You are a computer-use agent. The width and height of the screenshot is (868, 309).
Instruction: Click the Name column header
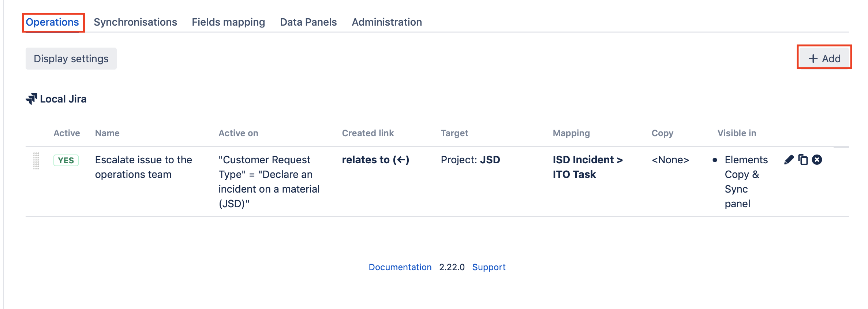[107, 133]
